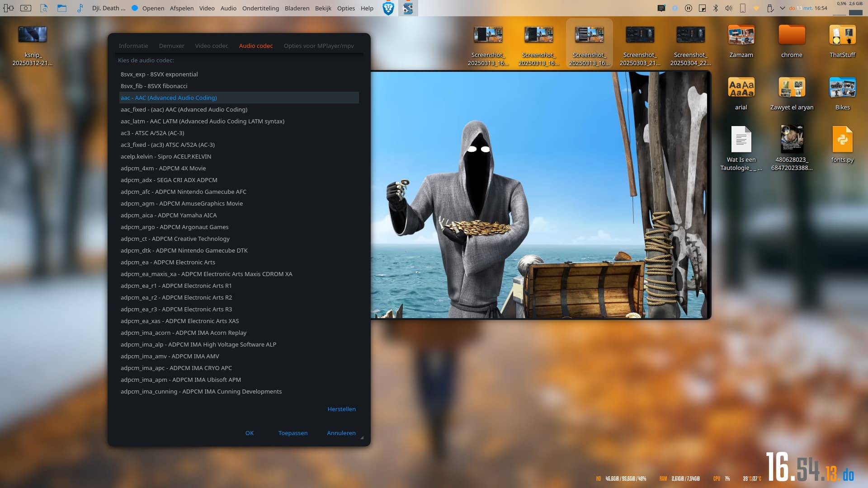Select adpcm_ima_cunning codec row
The image size is (868, 488).
click(x=239, y=391)
